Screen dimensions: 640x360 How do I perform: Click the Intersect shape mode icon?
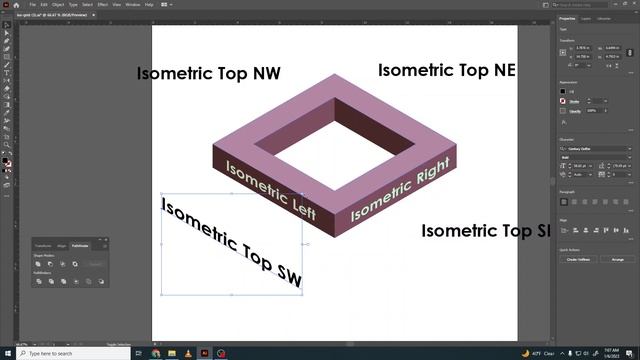[62, 264]
